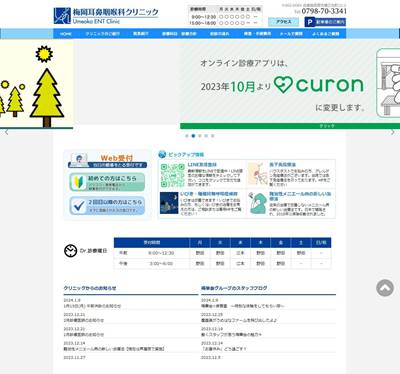Select the third carousel dot
Image resolution: width=400 pixels, height=374 pixels.
(200, 136)
